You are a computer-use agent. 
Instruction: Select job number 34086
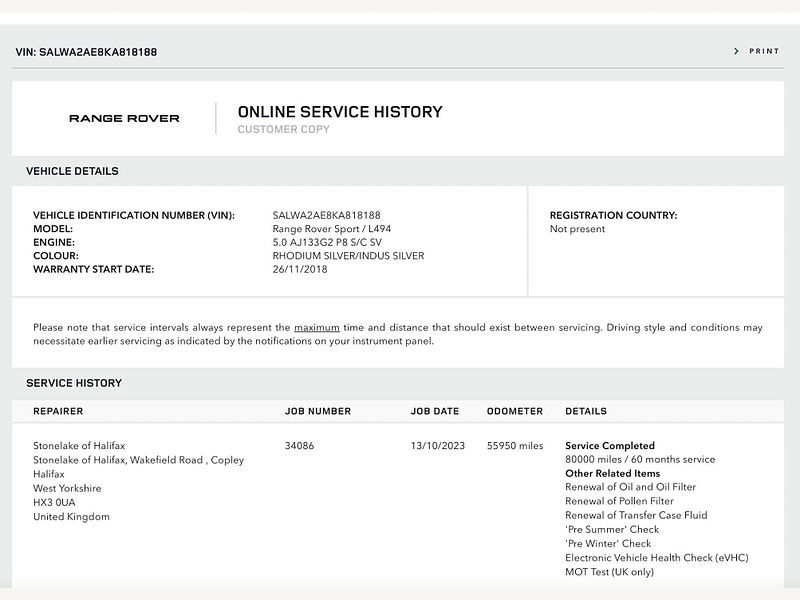(x=299, y=446)
